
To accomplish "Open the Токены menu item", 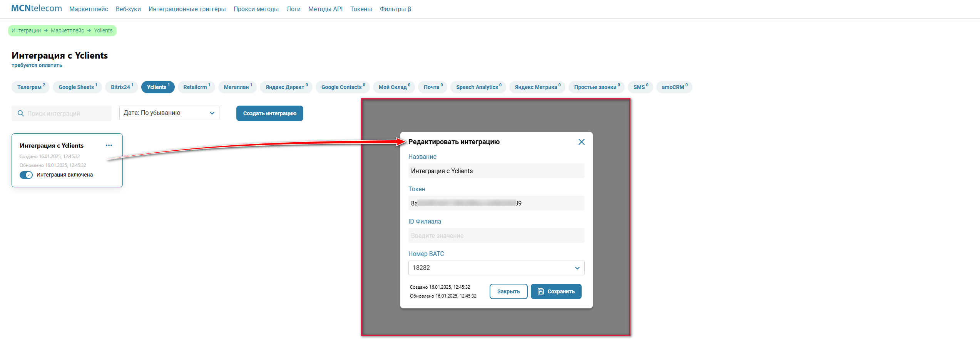I will (361, 9).
